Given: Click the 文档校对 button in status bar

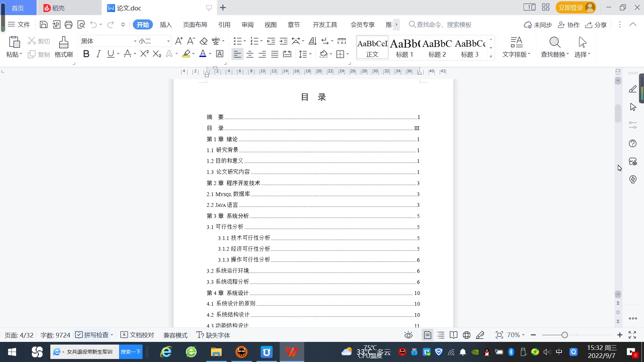Looking at the screenshot, I should 137,335.
